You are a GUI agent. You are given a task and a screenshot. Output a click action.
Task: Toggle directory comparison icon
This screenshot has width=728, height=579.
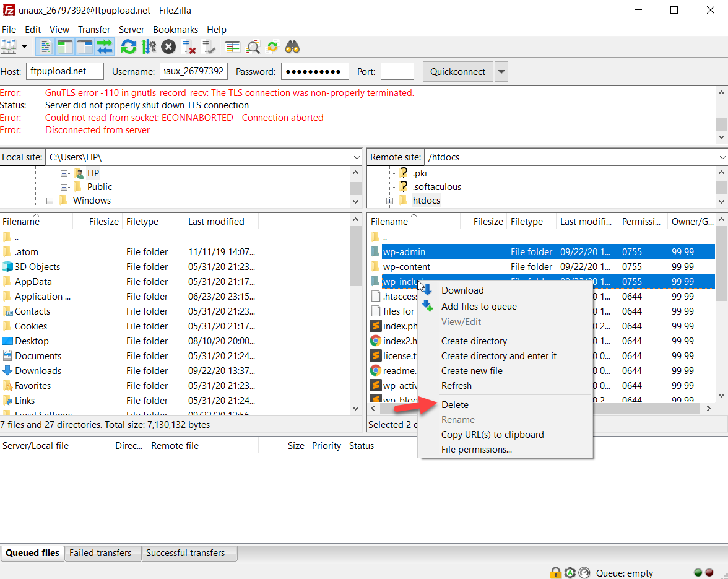point(253,47)
